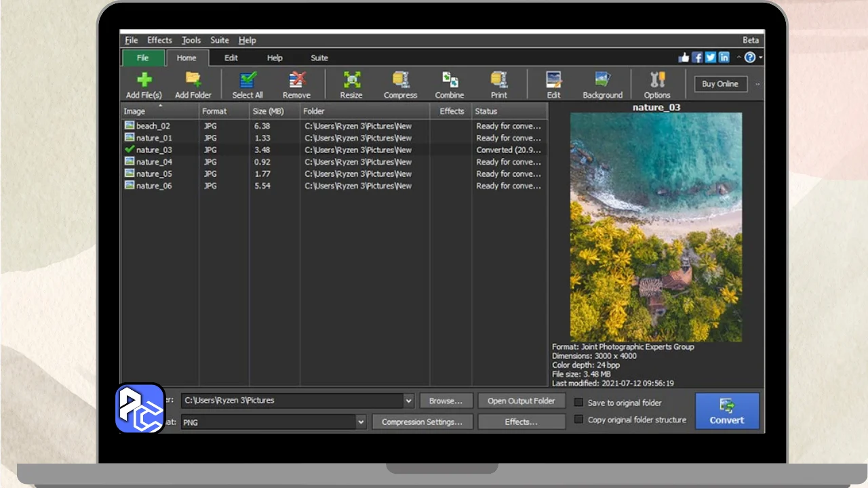Switch to the Edit ribbon tab
The height and width of the screenshot is (488, 868).
[x=231, y=58]
